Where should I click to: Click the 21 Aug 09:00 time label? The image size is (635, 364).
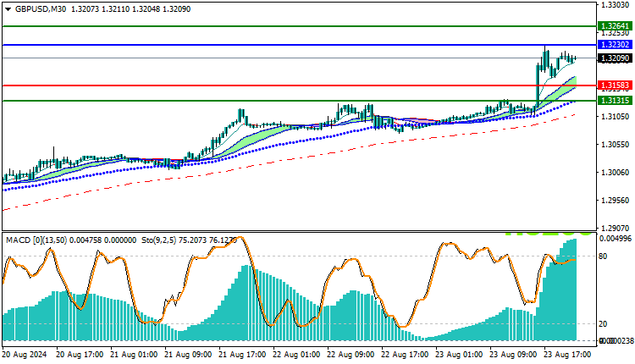click(188, 355)
